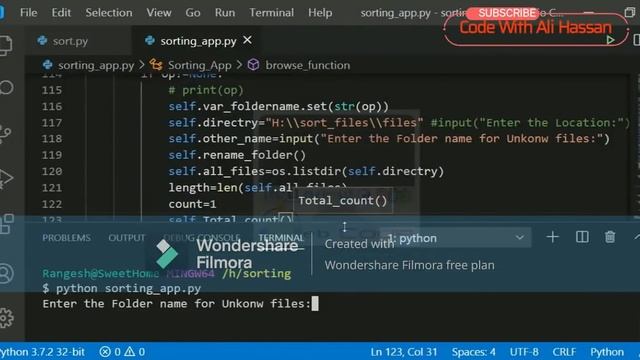Click the count=1 code line

[192, 204]
